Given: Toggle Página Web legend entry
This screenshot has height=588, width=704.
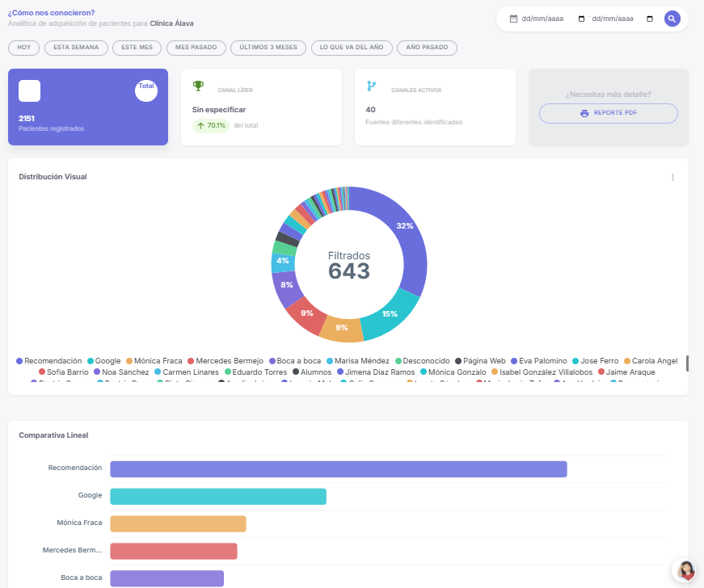Looking at the screenshot, I should point(484,361).
